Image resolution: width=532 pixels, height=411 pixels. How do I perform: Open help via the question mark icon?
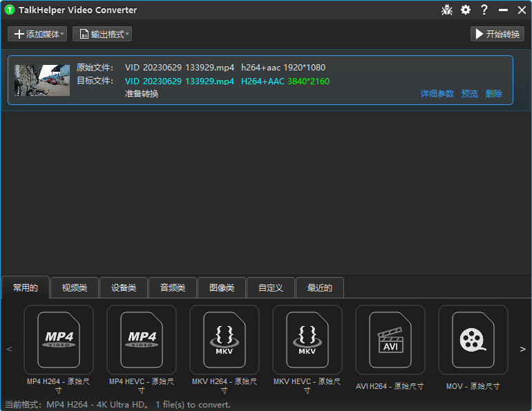pos(484,10)
